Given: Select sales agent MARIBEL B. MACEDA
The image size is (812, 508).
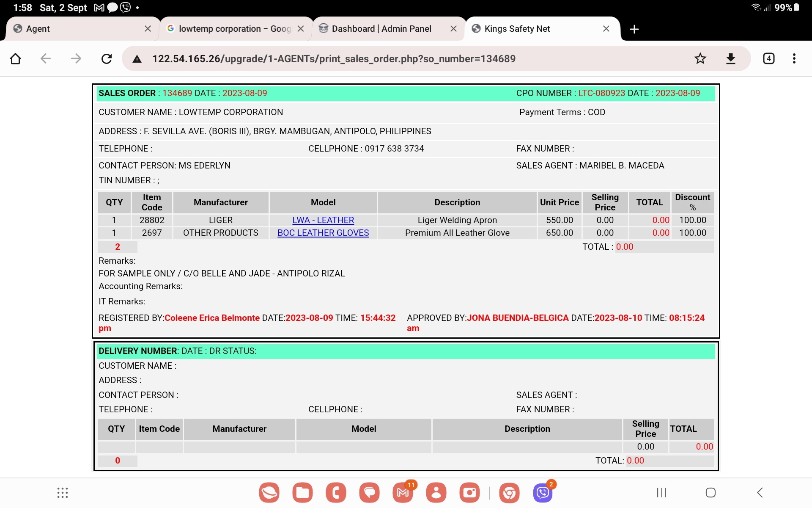Looking at the screenshot, I should pos(622,166).
